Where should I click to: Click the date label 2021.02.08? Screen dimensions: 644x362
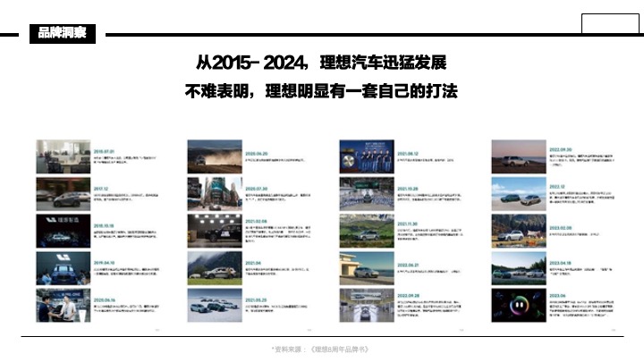pyautogui.click(x=257, y=222)
